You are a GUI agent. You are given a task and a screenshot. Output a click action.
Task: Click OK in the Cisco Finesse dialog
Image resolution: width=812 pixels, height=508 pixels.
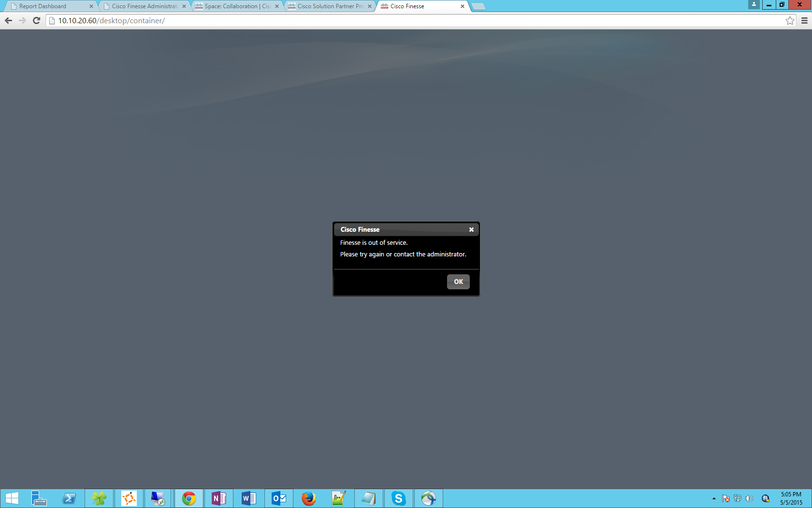coord(458,282)
